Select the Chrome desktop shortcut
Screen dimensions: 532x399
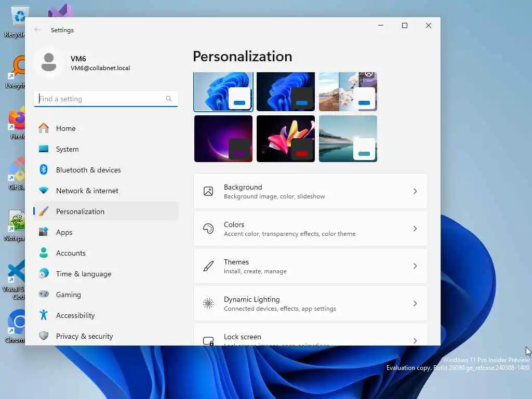point(15,326)
